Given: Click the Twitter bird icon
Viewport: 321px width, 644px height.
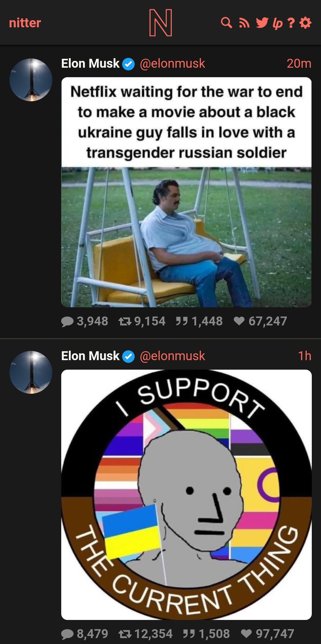Looking at the screenshot, I should coord(262,23).
